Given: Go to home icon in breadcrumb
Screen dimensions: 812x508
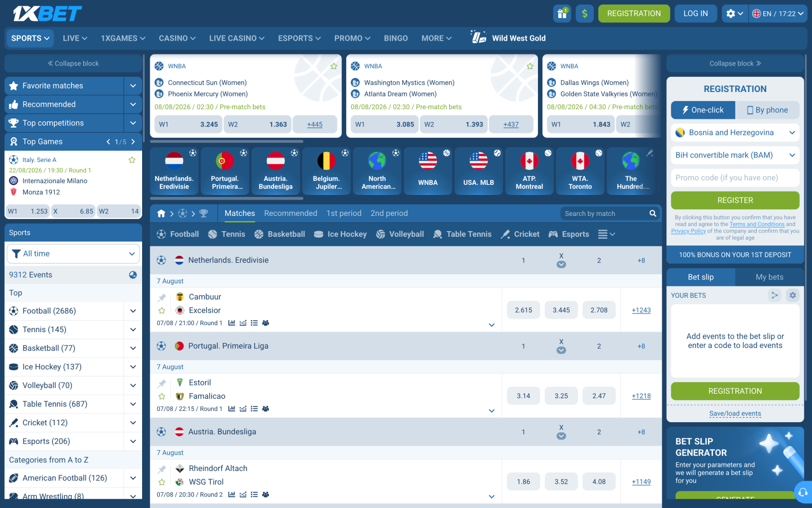Looking at the screenshot, I should coord(161,213).
